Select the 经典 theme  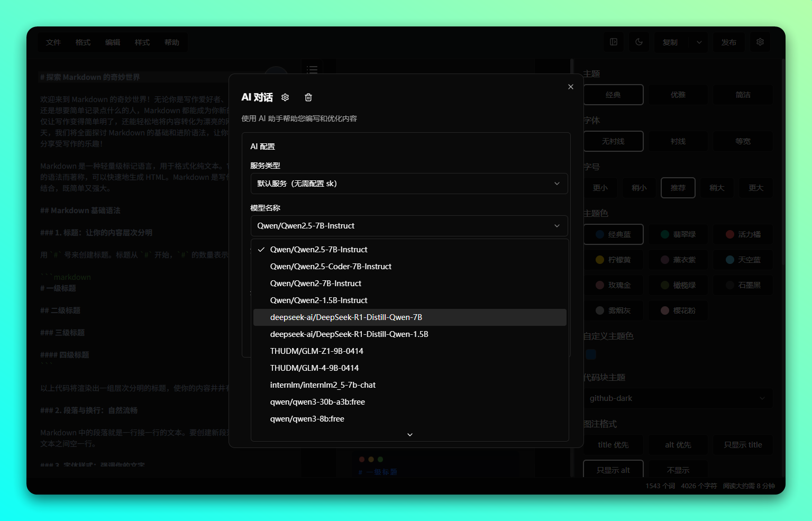(x=613, y=95)
